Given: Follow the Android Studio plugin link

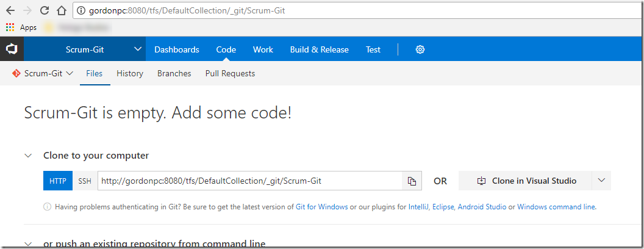Looking at the screenshot, I should coord(482,207).
